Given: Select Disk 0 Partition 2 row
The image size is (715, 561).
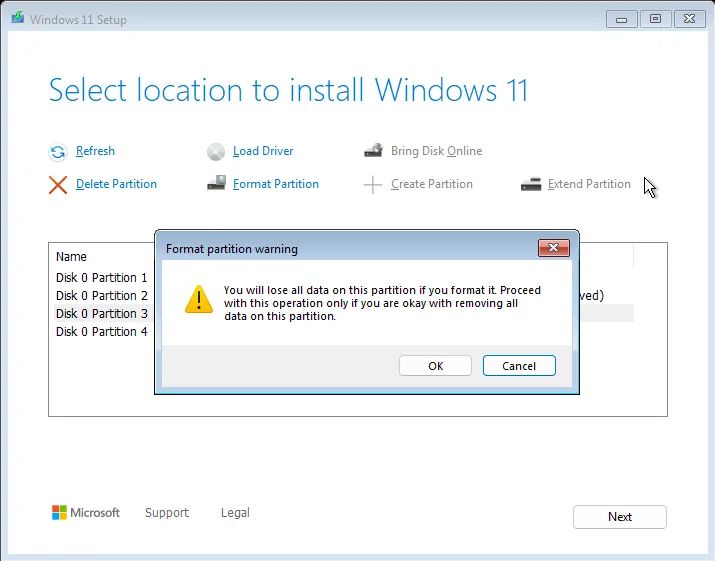Looking at the screenshot, I should (x=102, y=296).
